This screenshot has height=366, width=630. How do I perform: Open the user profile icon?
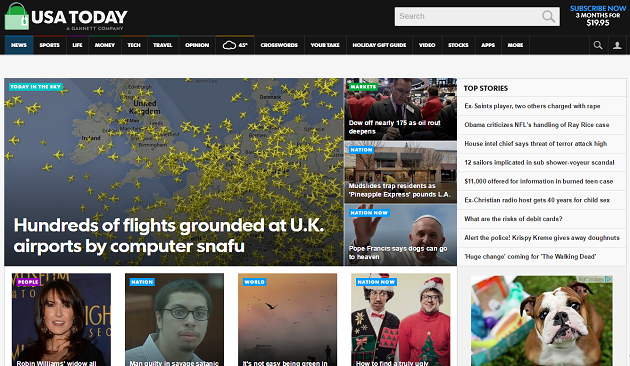click(617, 45)
